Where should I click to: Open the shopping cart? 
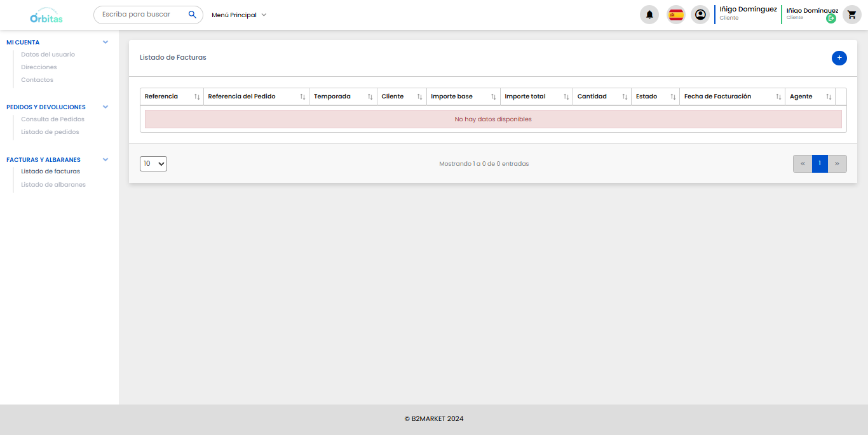(851, 15)
